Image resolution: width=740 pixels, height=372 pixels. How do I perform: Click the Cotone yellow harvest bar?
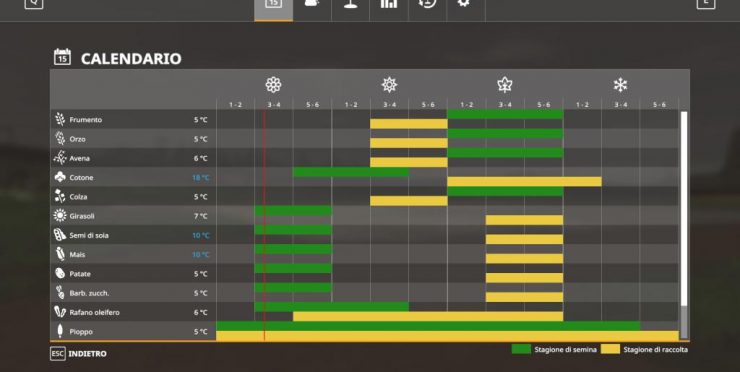tap(524, 182)
